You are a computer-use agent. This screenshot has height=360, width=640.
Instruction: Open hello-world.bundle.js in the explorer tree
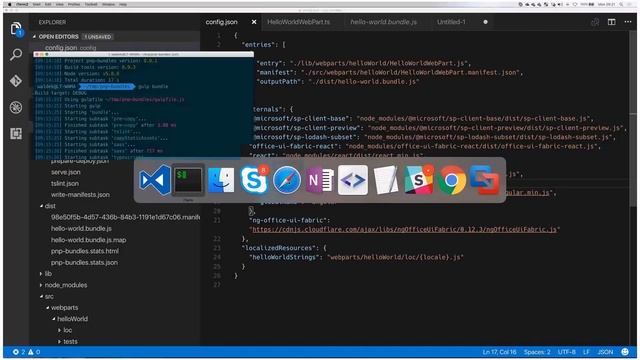[81, 229]
